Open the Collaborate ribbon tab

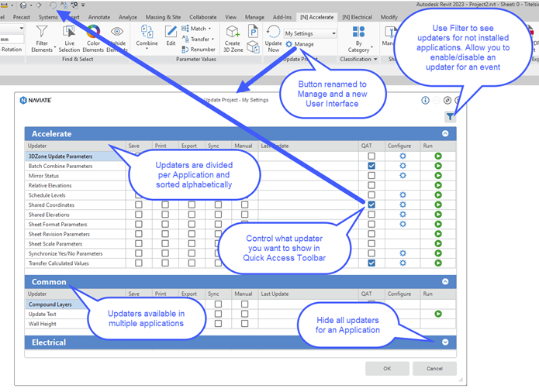coord(203,17)
